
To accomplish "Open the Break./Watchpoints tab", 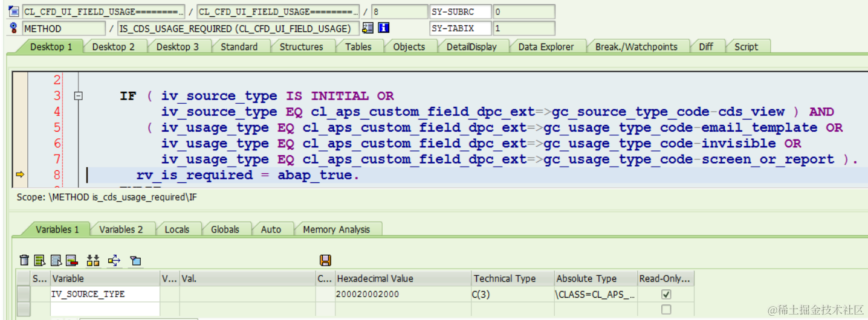I will (x=636, y=46).
